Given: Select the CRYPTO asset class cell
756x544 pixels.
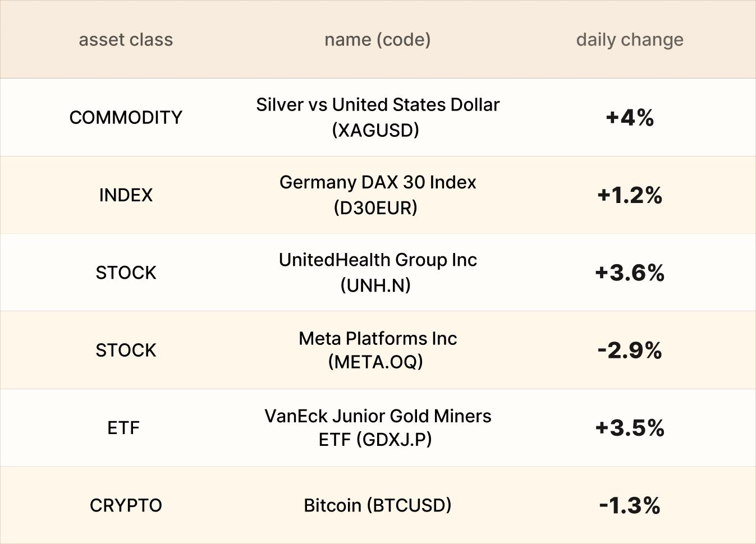Looking at the screenshot, I should click(x=126, y=505).
